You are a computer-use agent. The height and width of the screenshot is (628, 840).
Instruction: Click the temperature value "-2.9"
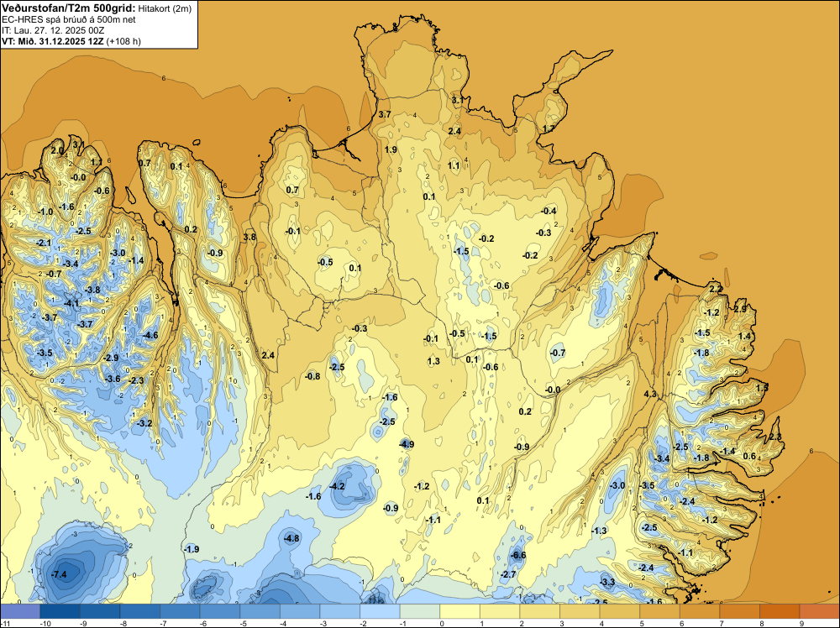click(x=111, y=358)
